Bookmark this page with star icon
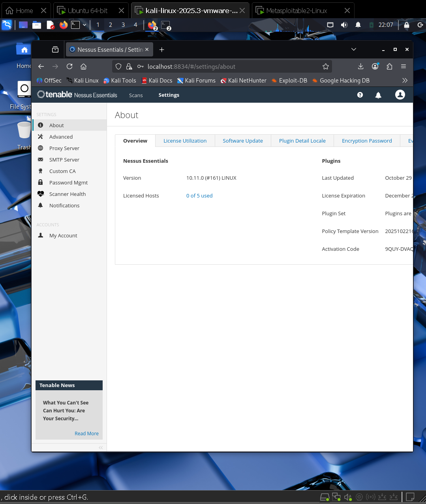 pos(325,66)
